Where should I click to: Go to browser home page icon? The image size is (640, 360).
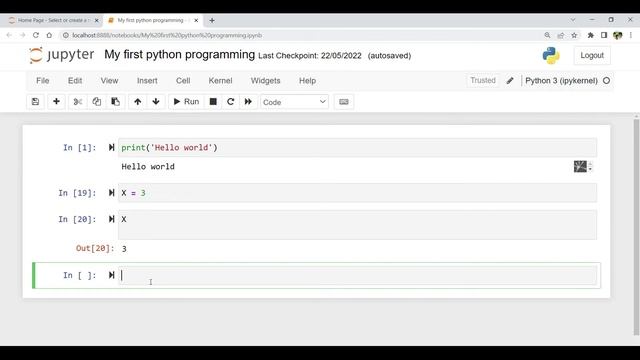click(x=49, y=35)
